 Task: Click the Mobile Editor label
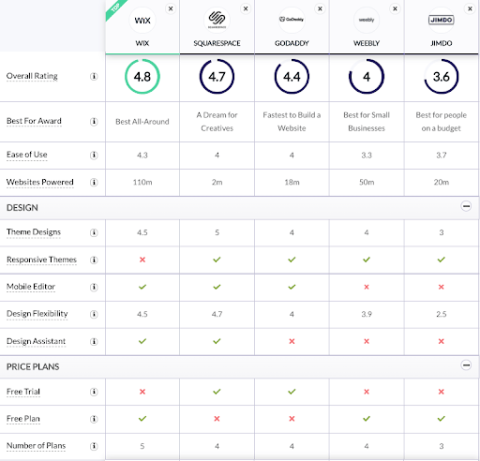[x=31, y=287]
